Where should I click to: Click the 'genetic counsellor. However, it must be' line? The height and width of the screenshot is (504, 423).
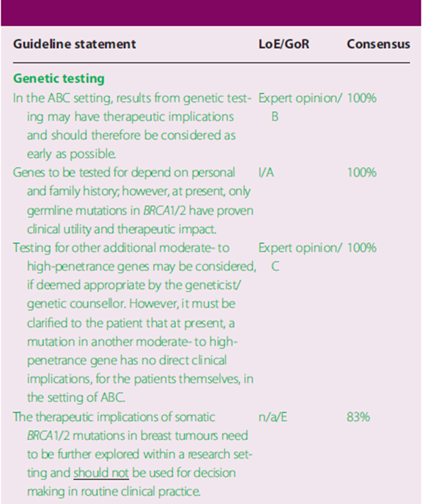coord(127,304)
